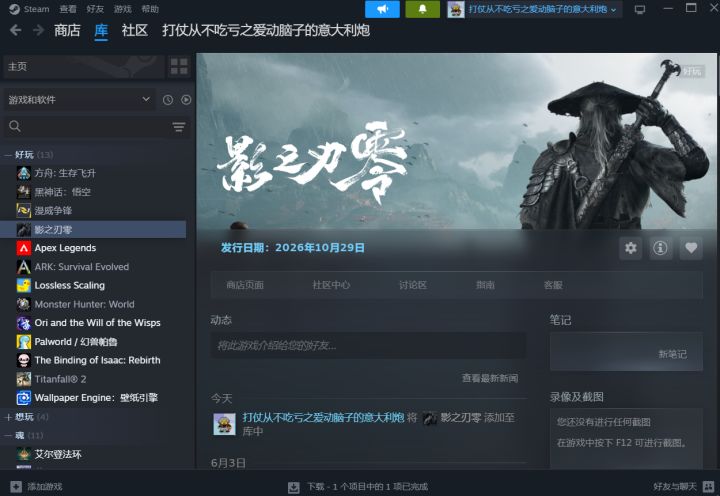Open the game settings gear icon
The image size is (720, 496).
click(x=630, y=248)
